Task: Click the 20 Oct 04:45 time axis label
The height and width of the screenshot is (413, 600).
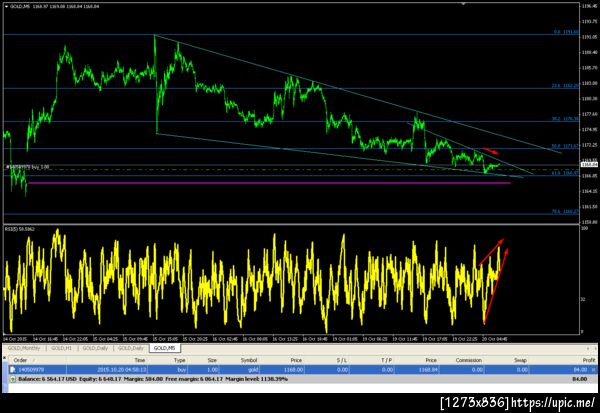Action: coord(495,339)
